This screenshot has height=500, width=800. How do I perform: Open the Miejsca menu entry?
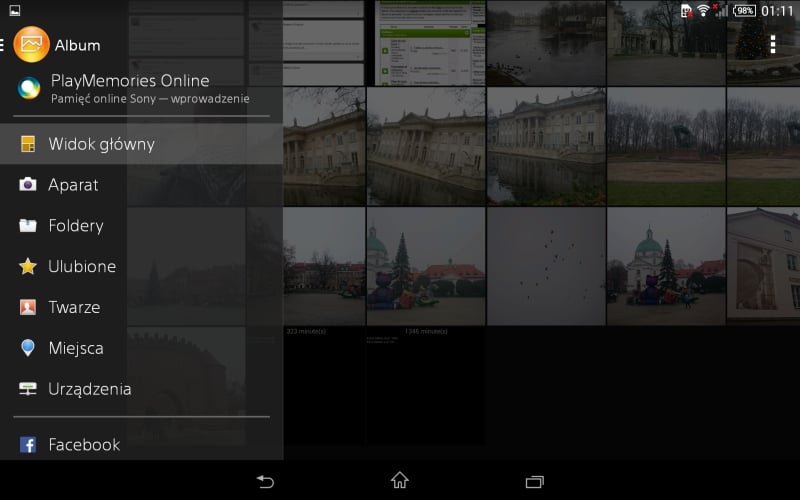tap(141, 348)
